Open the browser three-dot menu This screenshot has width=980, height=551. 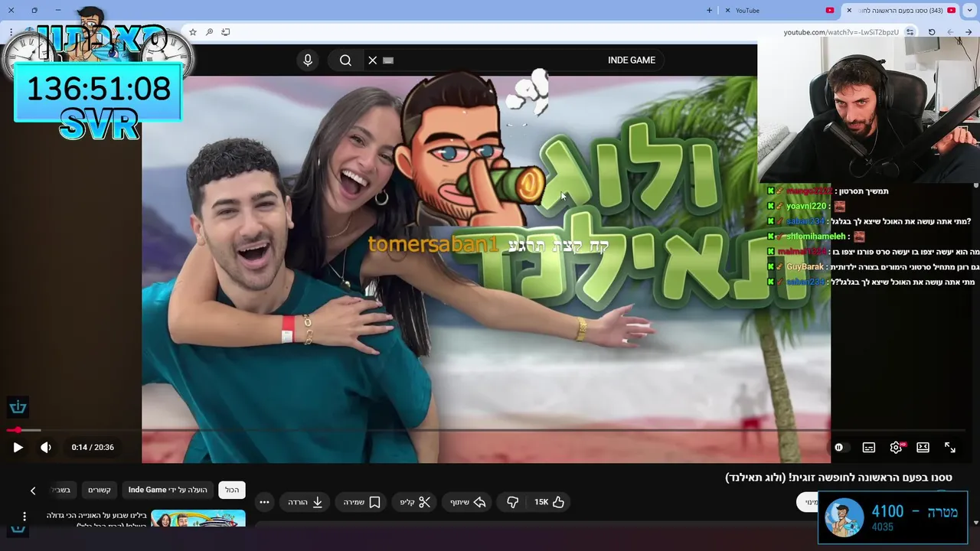click(11, 32)
